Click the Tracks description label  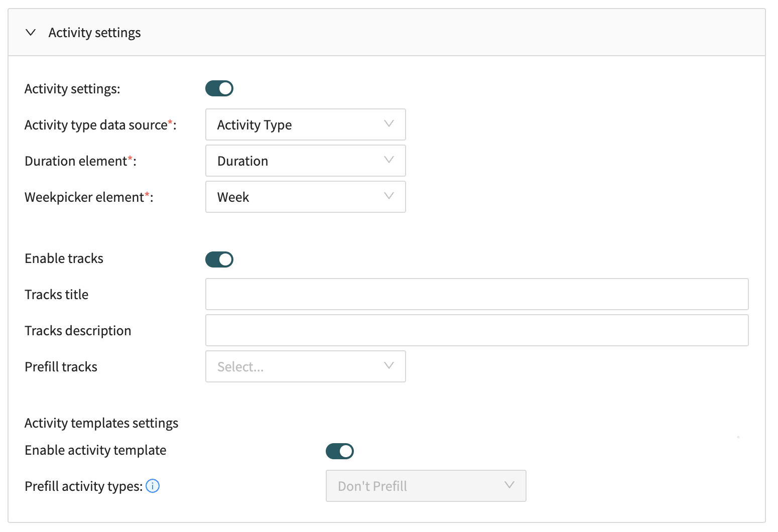78,331
